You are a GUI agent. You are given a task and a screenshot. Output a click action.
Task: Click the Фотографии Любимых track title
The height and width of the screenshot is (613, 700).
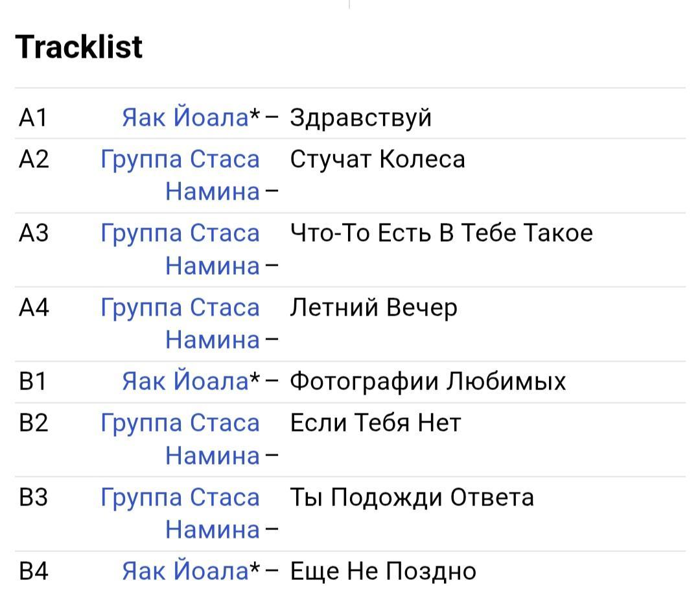coord(428,381)
